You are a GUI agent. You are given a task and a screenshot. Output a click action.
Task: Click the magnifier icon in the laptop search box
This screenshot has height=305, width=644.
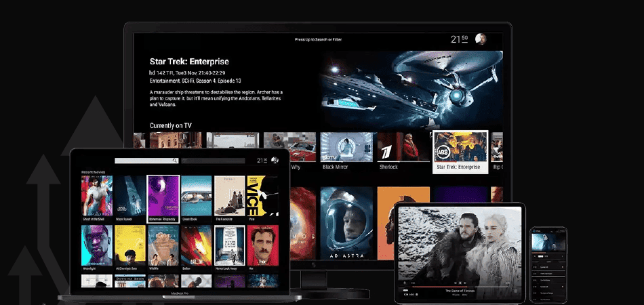pos(174,161)
